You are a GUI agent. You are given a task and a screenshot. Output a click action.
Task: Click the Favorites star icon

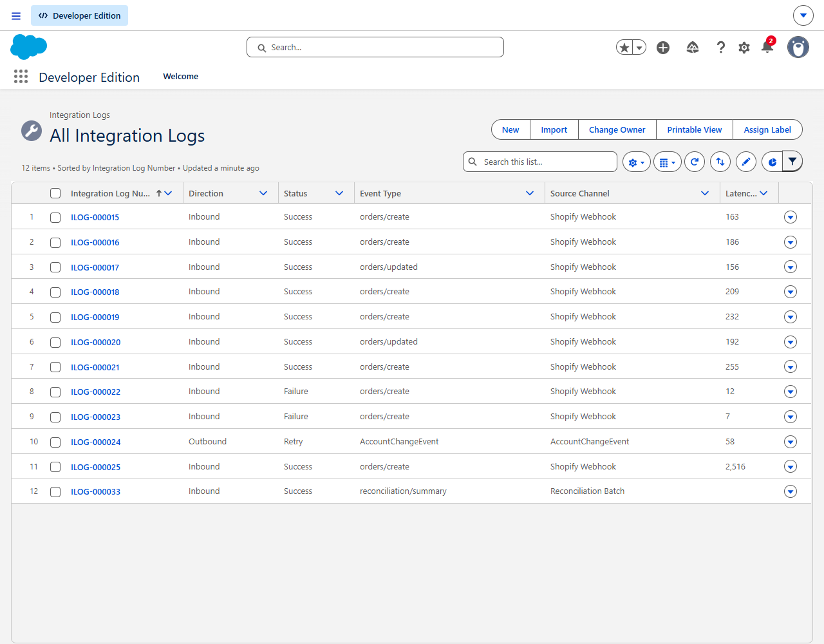[x=624, y=48]
